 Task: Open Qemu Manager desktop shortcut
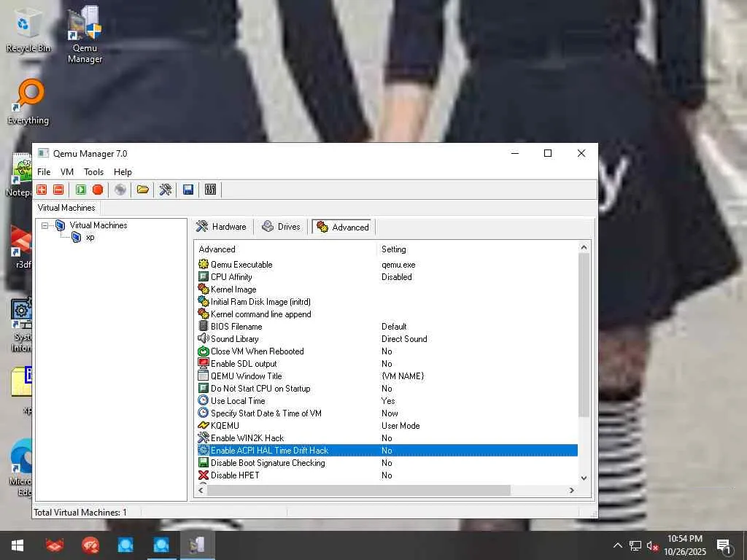click(x=85, y=34)
